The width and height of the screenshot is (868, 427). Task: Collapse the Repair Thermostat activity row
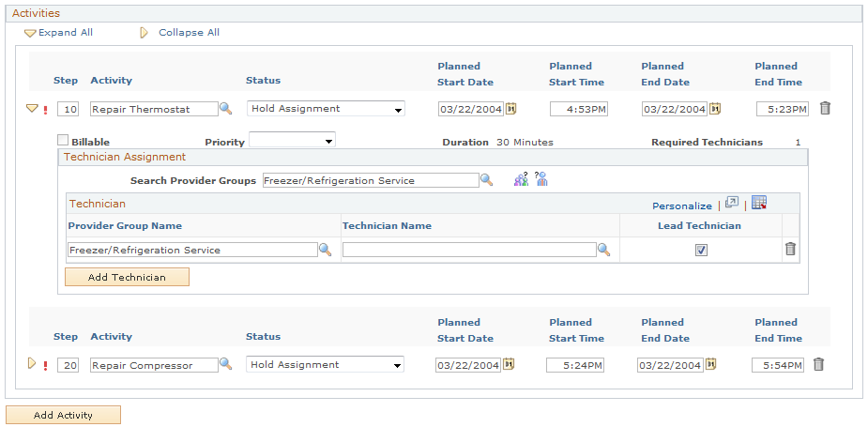(31, 109)
